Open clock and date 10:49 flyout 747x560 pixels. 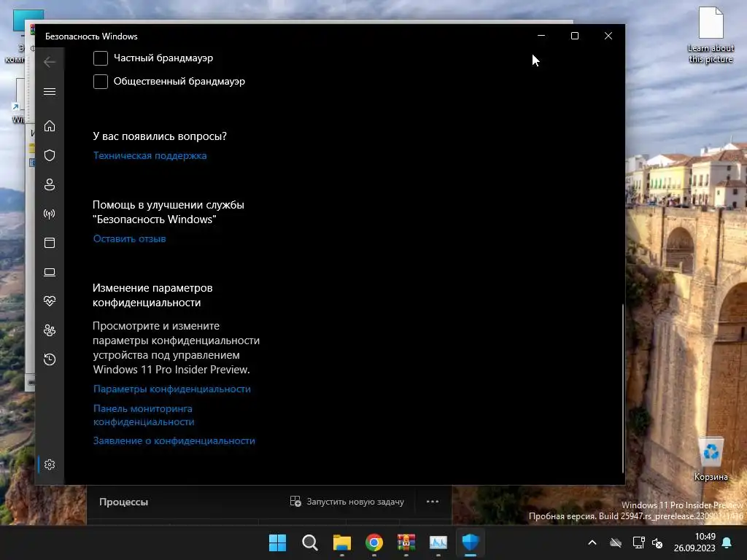click(694, 542)
